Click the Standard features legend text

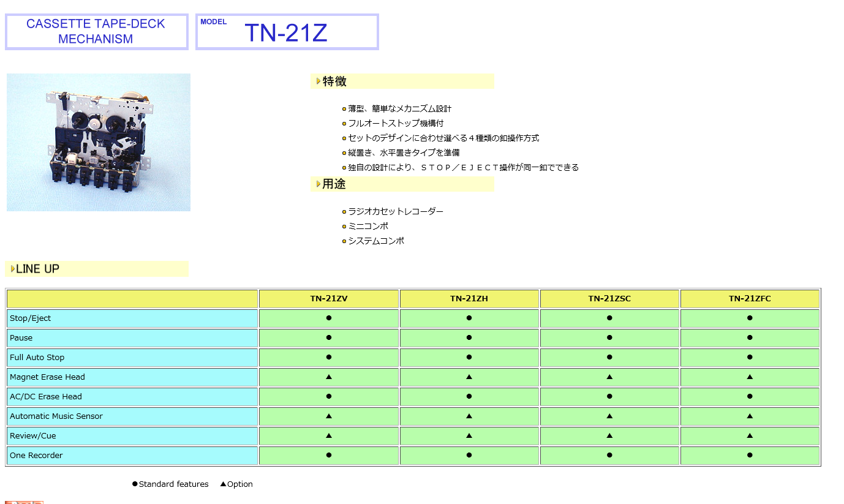tap(173, 484)
